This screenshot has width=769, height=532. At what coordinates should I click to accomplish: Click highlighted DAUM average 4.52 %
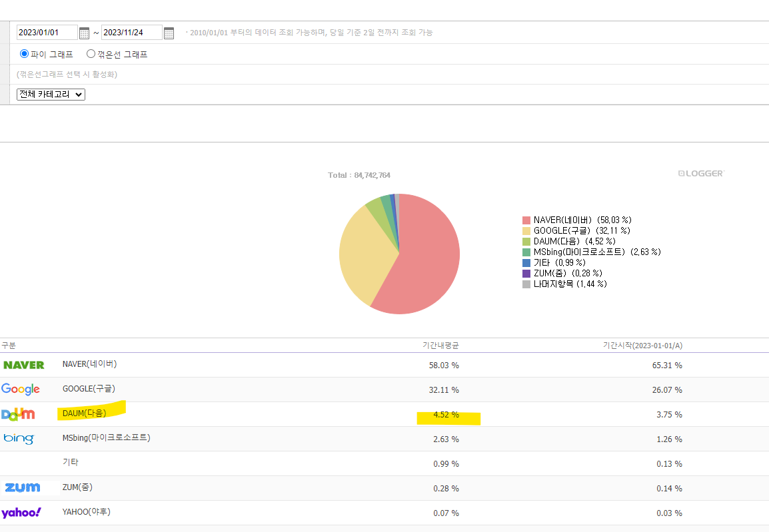(x=446, y=414)
